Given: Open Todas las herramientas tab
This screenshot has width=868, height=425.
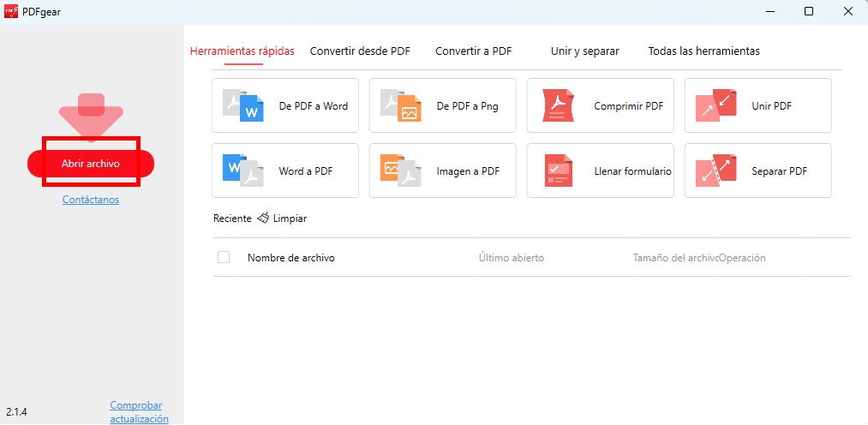Looking at the screenshot, I should pos(703,51).
